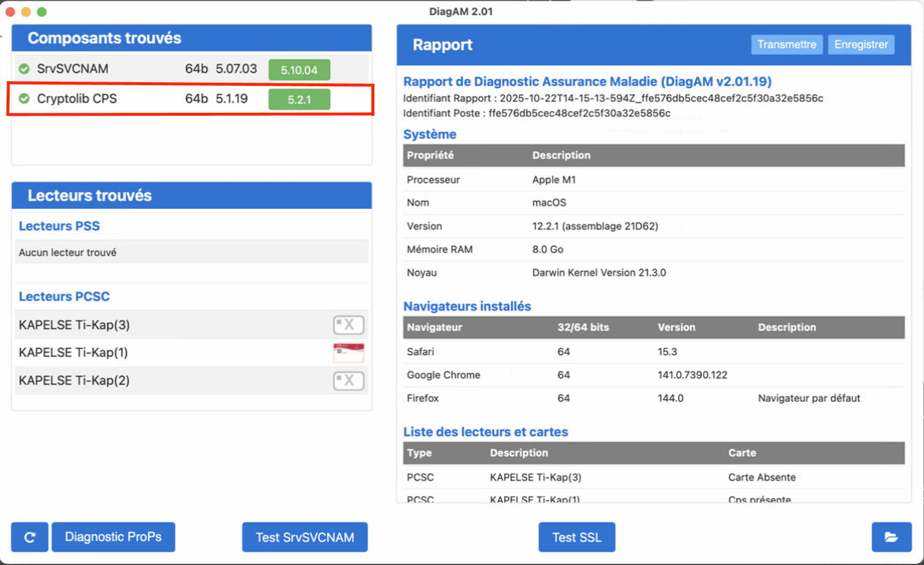This screenshot has width=924, height=565.
Task: Run the Test SrvSVCNAM check
Action: coord(304,537)
